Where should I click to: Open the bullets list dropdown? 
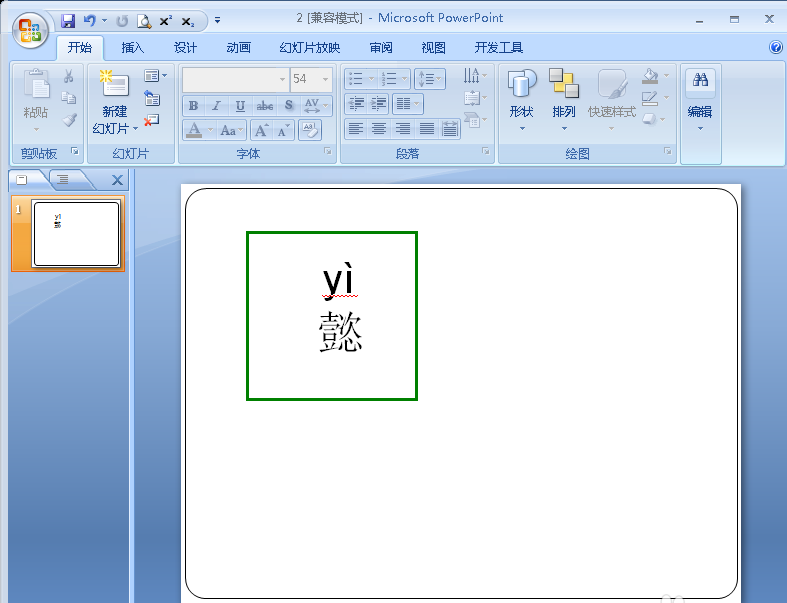tap(371, 79)
